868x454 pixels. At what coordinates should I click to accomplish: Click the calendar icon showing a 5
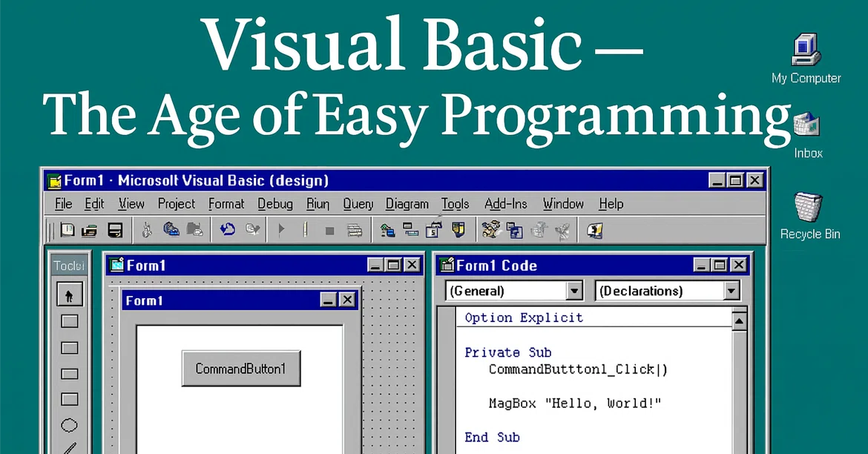click(433, 230)
